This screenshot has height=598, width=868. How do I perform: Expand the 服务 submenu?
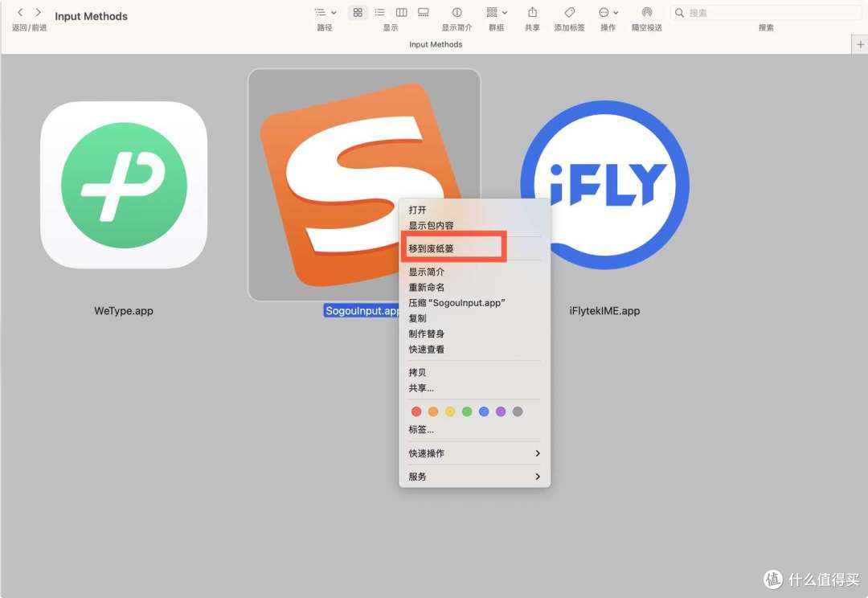474,477
